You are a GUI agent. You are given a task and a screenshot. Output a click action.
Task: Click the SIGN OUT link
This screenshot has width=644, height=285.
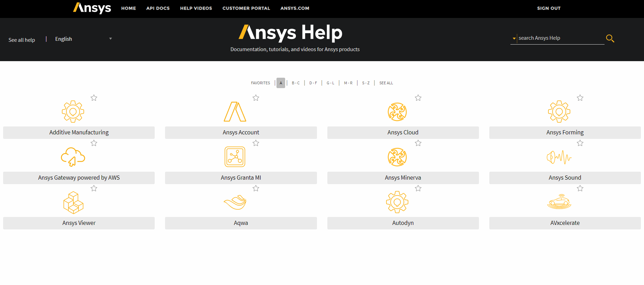coord(548,8)
